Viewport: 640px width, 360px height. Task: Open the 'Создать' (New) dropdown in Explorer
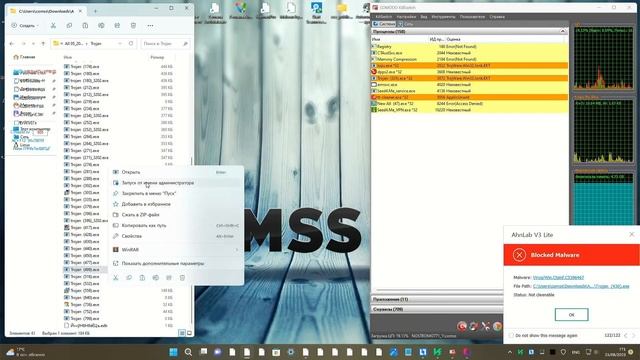pyautogui.click(x=25, y=25)
